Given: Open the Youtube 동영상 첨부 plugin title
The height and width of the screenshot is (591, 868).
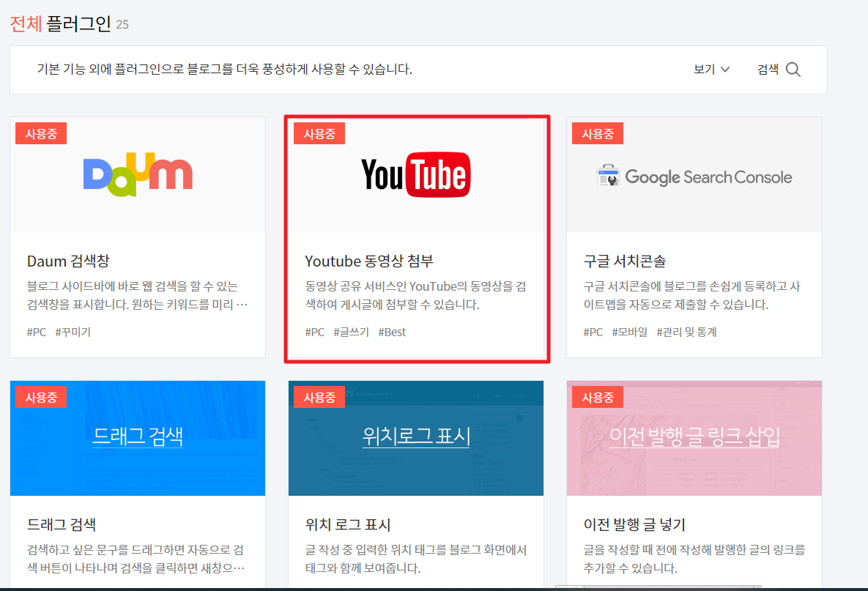Looking at the screenshot, I should click(368, 261).
